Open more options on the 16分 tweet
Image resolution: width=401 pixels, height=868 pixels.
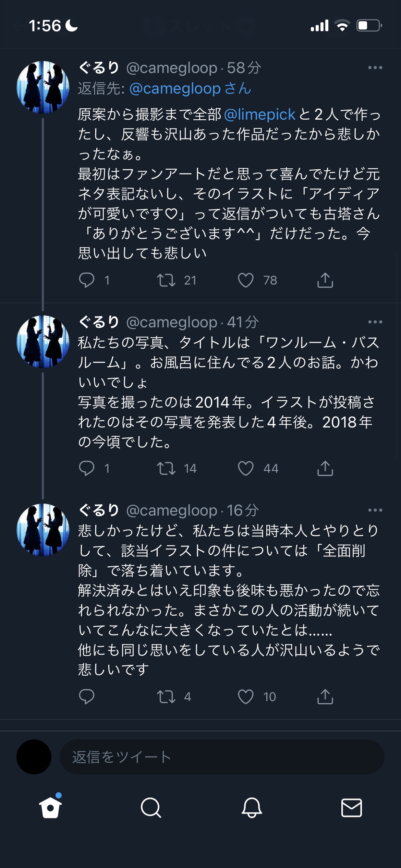pyautogui.click(x=375, y=510)
